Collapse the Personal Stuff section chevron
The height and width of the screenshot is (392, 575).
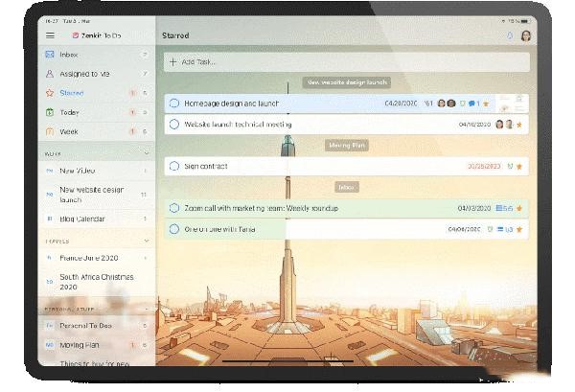[146, 310]
